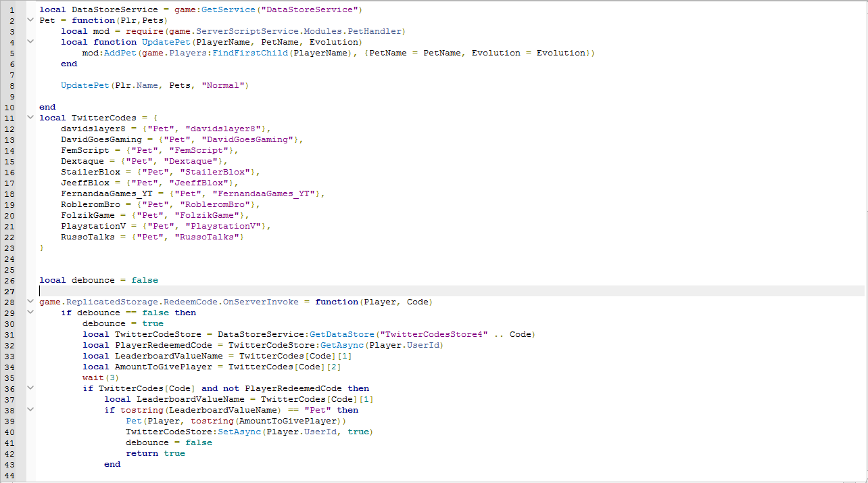This screenshot has width=868, height=483.
Task: Collapse the tostring LeaderboardValueName if-block
Action: [x=30, y=410]
